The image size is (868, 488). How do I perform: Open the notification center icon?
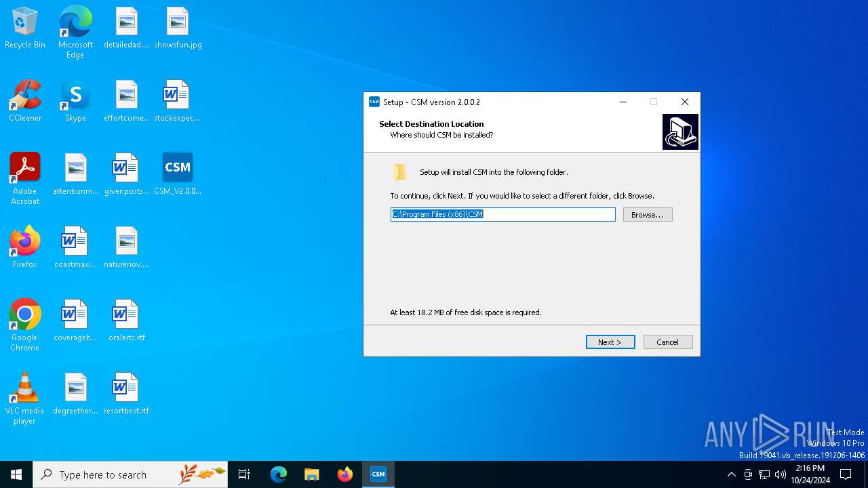tap(846, 474)
